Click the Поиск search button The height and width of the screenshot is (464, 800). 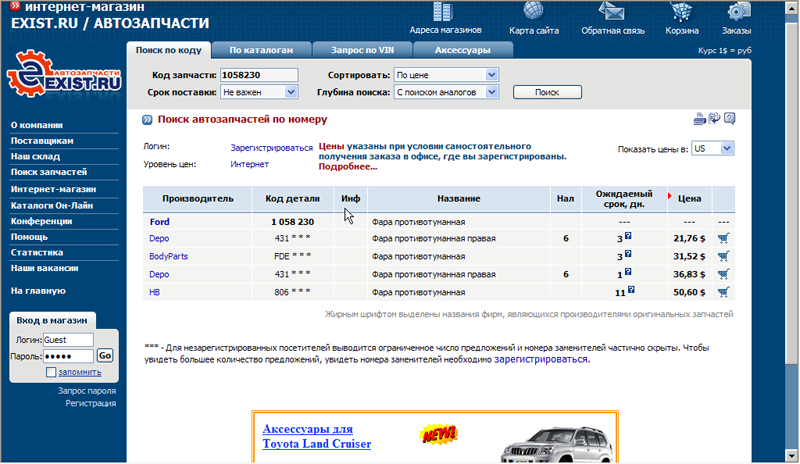547,92
